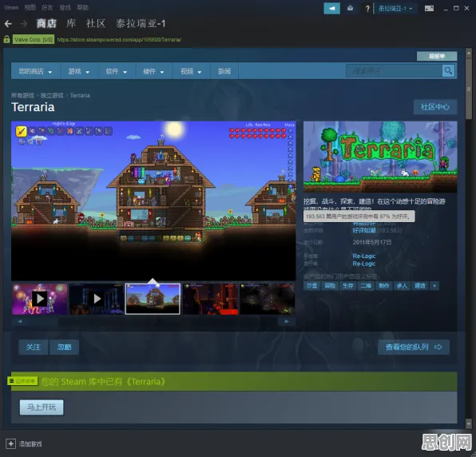Click inside the store search field
476x457 pixels.
[x=394, y=71]
